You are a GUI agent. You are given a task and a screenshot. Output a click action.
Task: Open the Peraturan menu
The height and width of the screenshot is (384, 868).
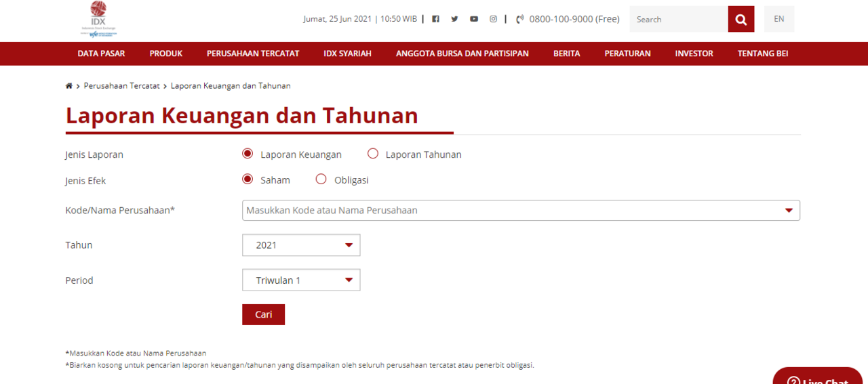coord(628,54)
